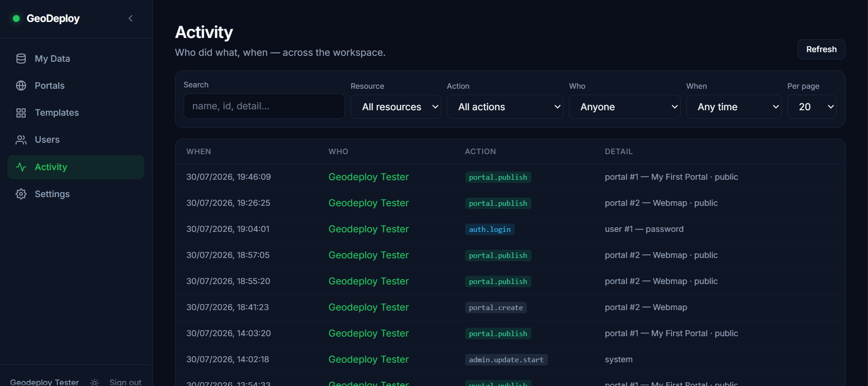Click Geodeploy Tester in the 14:03:20 row
This screenshot has height=386, width=868.
click(x=369, y=333)
